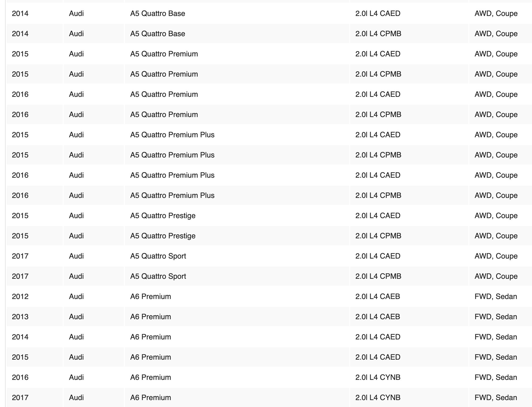Click AWD, Coupe cell for CAED Quattro Sport

point(496,256)
